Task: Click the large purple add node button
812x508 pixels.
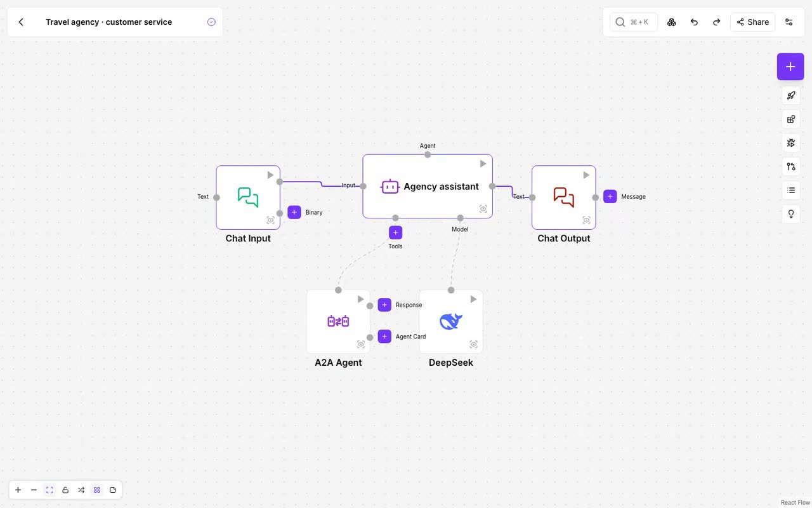Action: 790,67
